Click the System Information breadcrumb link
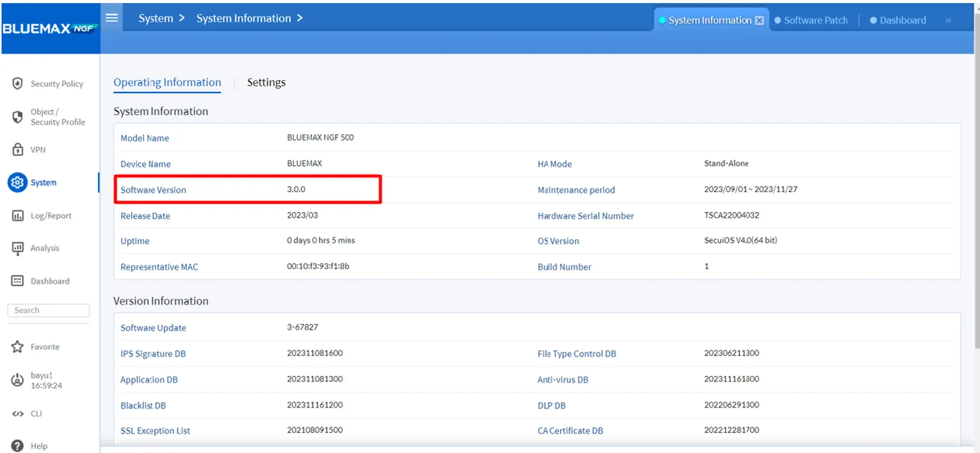Image resolution: width=980 pixels, height=453 pixels. [x=244, y=18]
